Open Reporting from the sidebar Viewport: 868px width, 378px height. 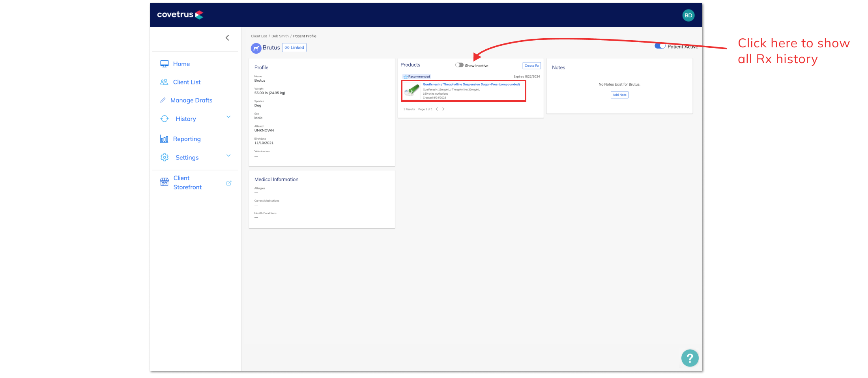click(x=187, y=139)
